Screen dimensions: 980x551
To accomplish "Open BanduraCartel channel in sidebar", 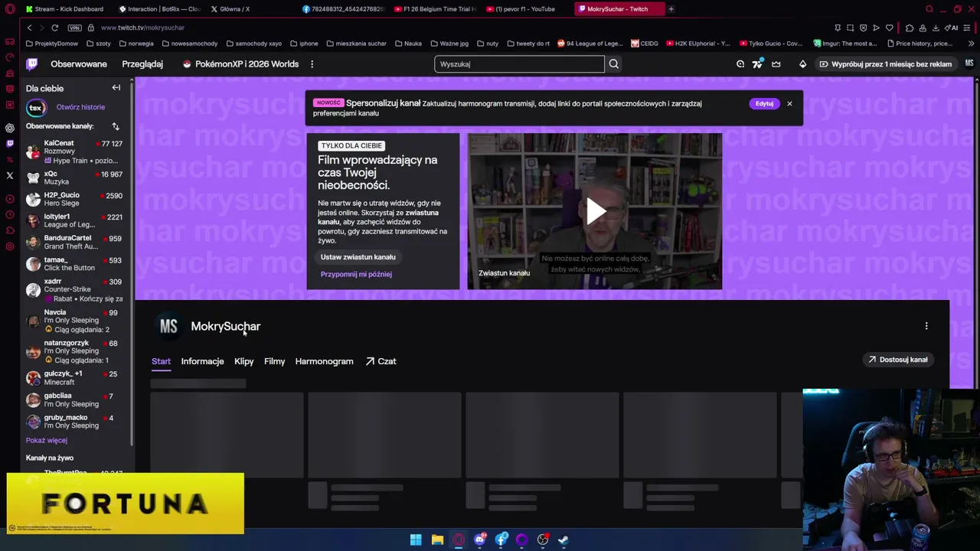I will (x=75, y=242).
